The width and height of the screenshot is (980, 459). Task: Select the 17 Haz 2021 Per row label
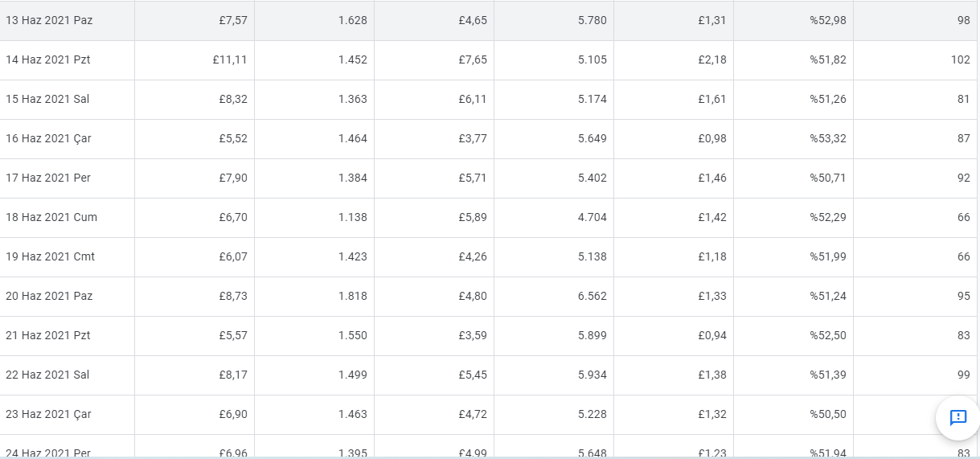click(x=48, y=178)
